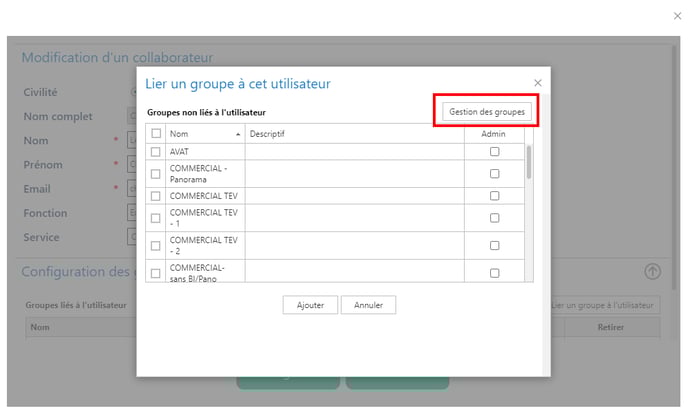Select the AVAT group checkbox
Screen dimensions: 688x413
click(155, 152)
